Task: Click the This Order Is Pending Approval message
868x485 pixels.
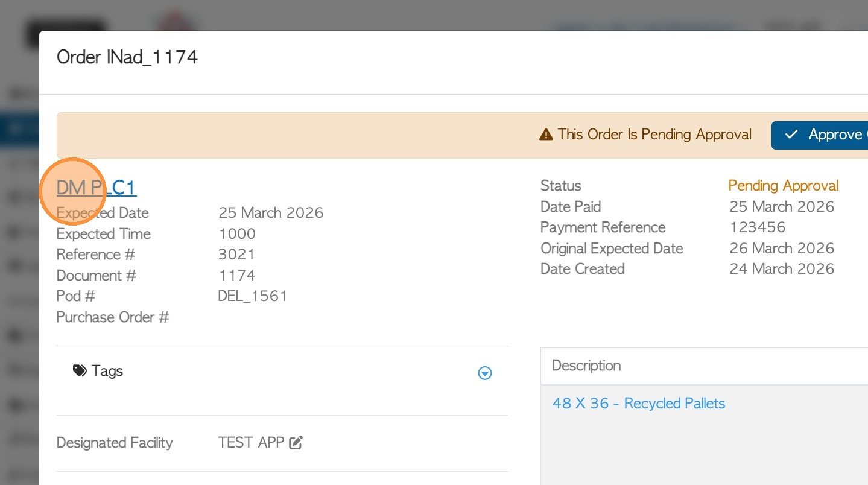Action: point(654,135)
